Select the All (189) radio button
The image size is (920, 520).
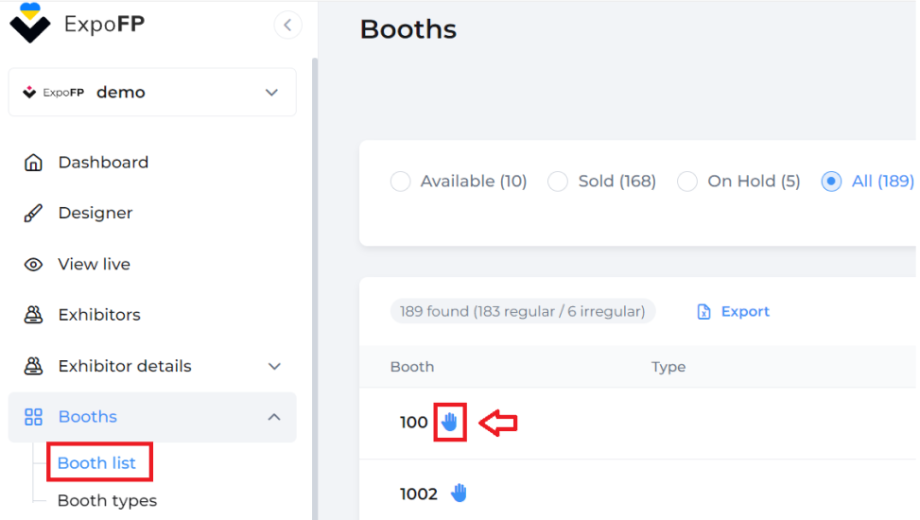(x=831, y=181)
